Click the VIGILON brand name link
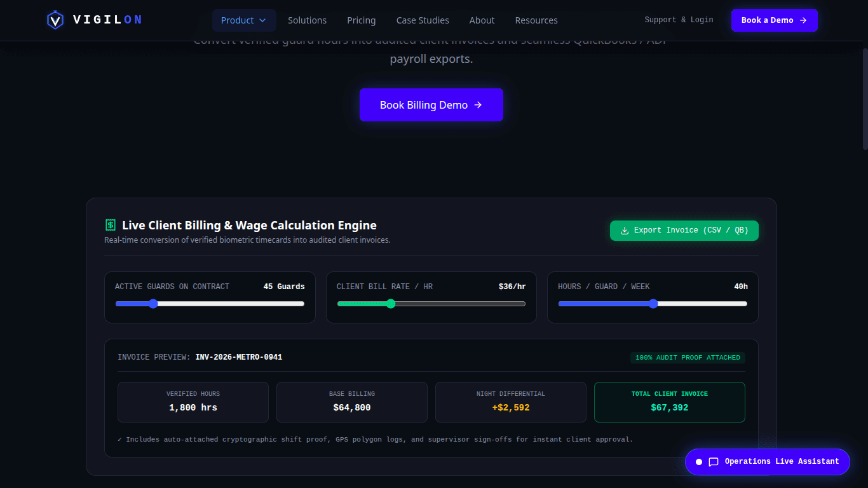The height and width of the screenshot is (488, 868). point(107,20)
